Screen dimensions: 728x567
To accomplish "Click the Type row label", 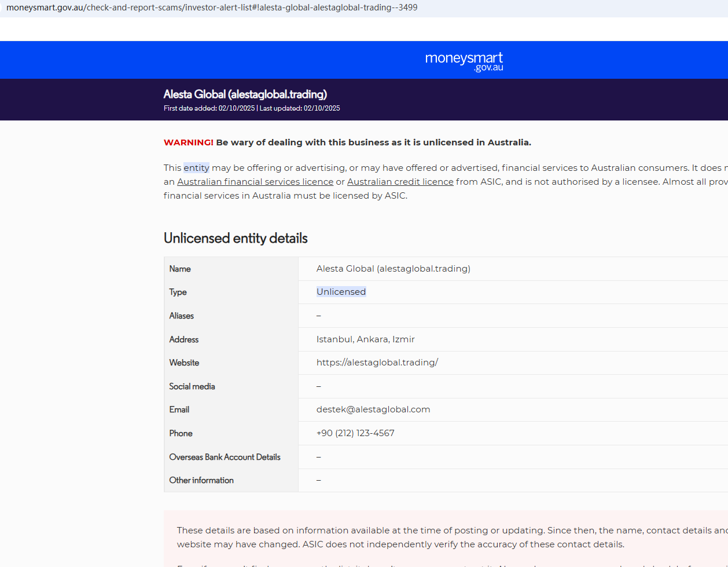I will (x=178, y=292).
